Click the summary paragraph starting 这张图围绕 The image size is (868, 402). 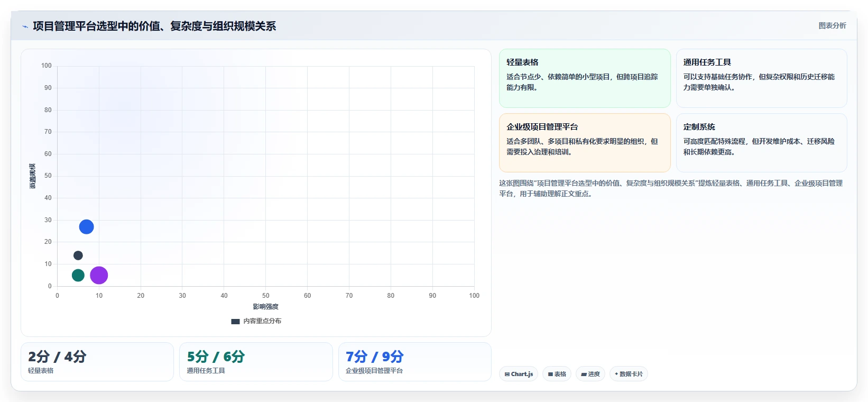[671, 188]
